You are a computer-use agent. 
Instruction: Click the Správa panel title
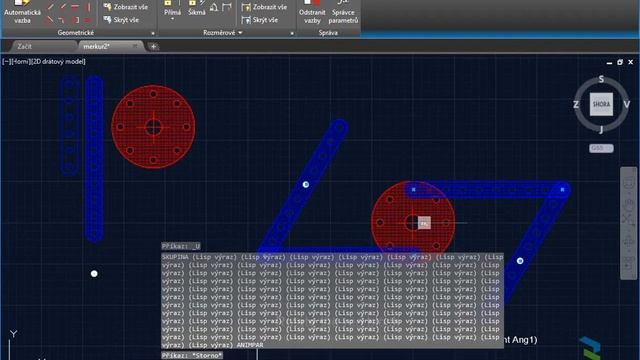point(328,33)
